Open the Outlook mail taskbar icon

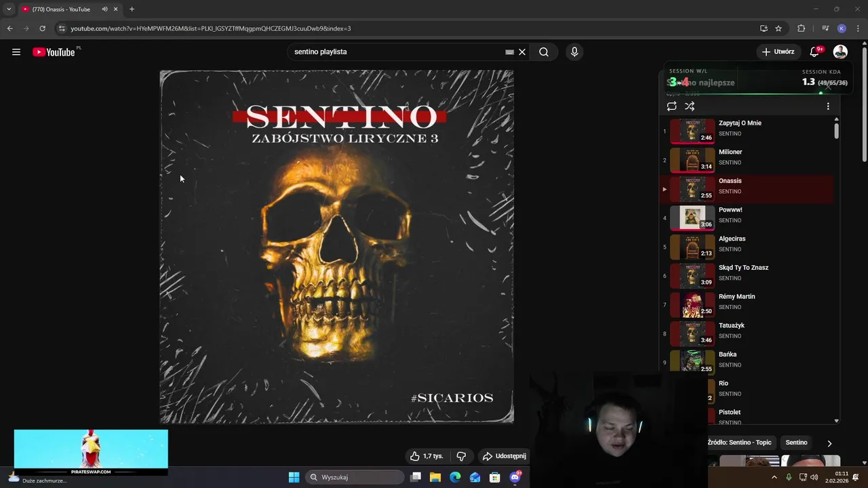475,477
